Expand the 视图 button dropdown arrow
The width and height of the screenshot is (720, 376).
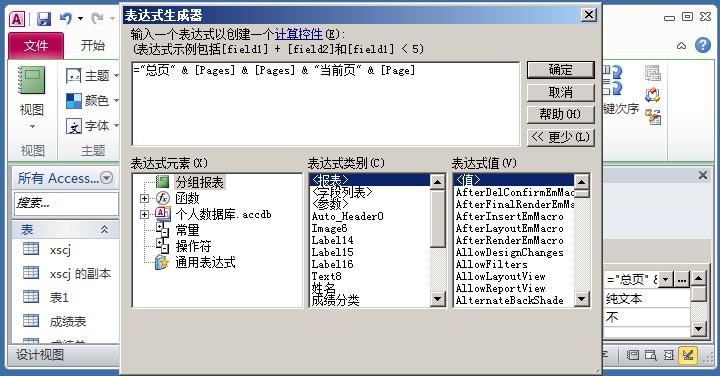[x=32, y=126]
